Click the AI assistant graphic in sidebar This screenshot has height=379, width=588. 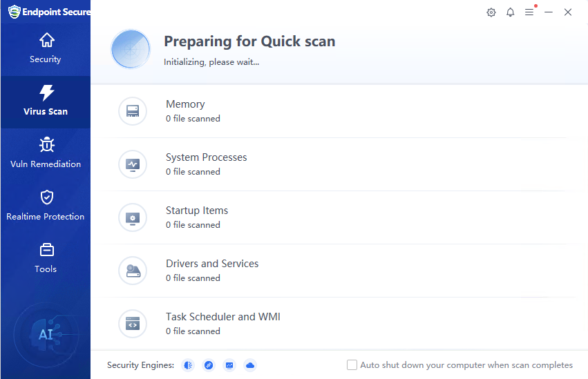pos(46,335)
